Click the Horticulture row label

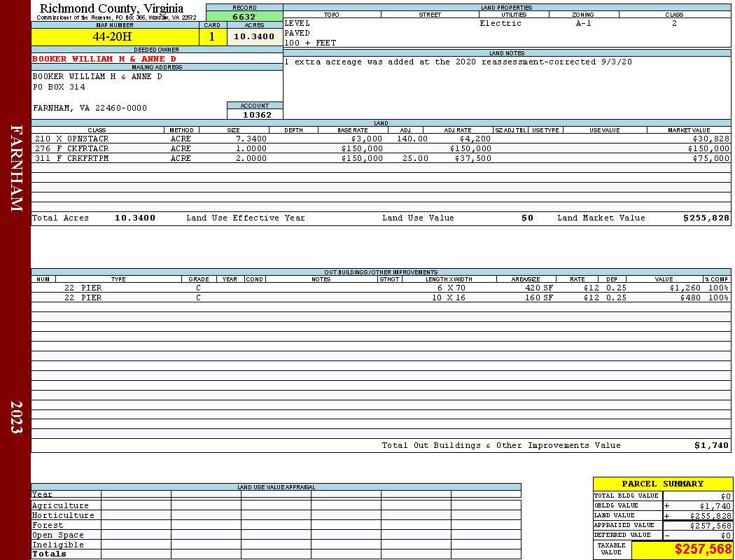point(63,515)
